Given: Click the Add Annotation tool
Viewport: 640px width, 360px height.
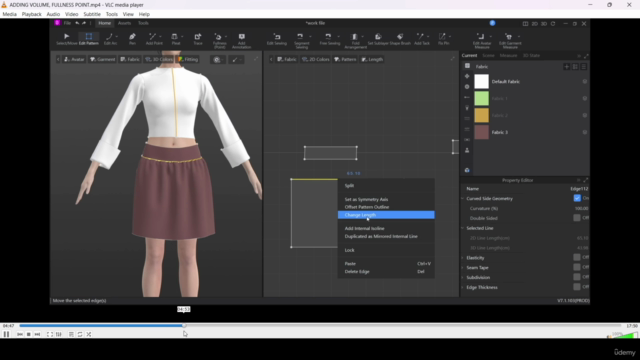Looking at the screenshot, I should tap(242, 41).
